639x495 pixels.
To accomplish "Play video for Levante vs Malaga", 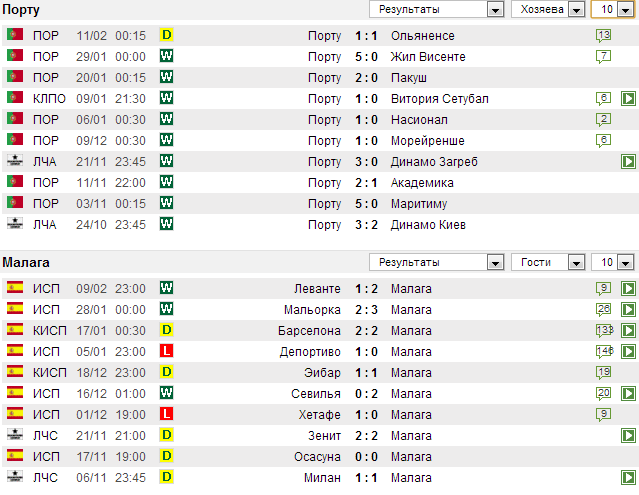I will tap(628, 288).
